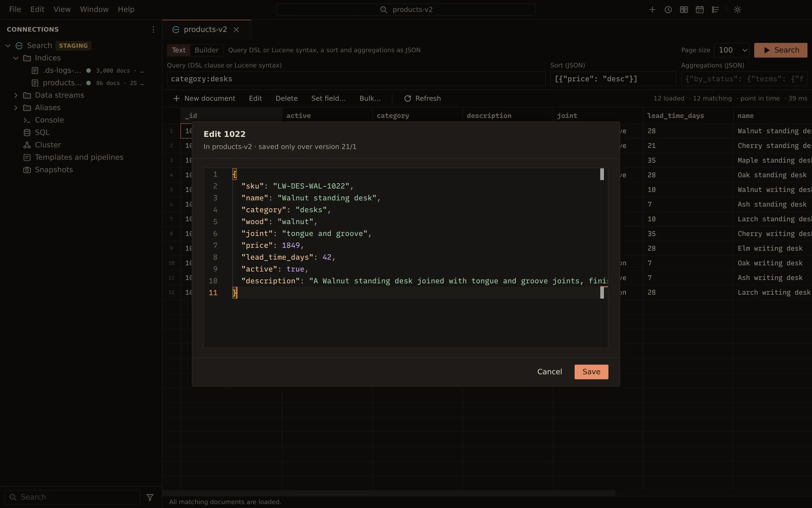This screenshot has height=508, width=812.
Task: Click the task list icon in the top toolbar
Action: (715, 9)
